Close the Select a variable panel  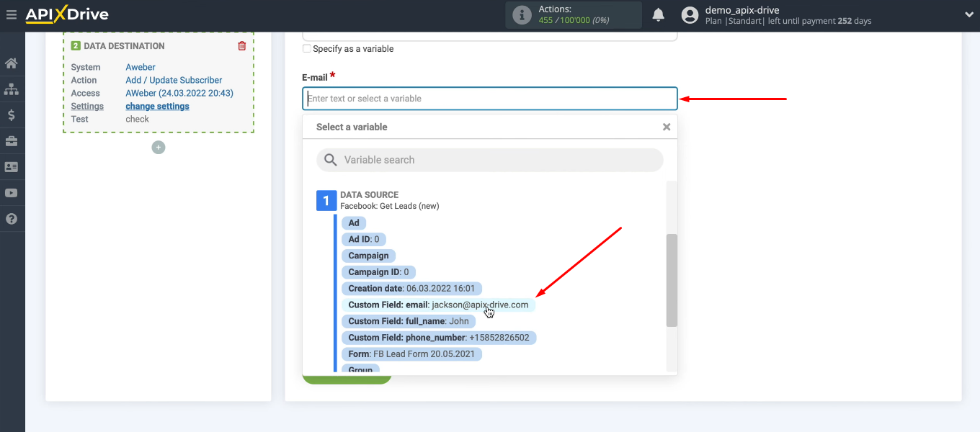tap(666, 126)
